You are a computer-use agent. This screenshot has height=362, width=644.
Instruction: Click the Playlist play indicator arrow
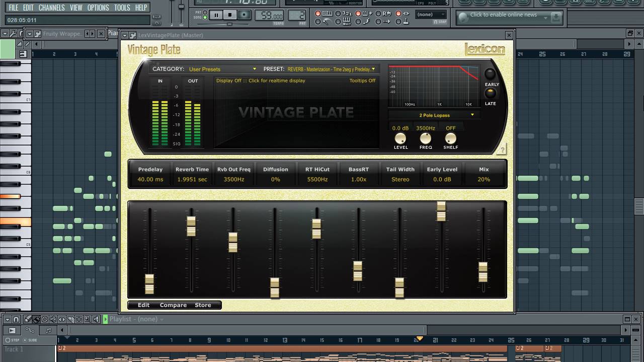pyautogui.click(x=106, y=319)
